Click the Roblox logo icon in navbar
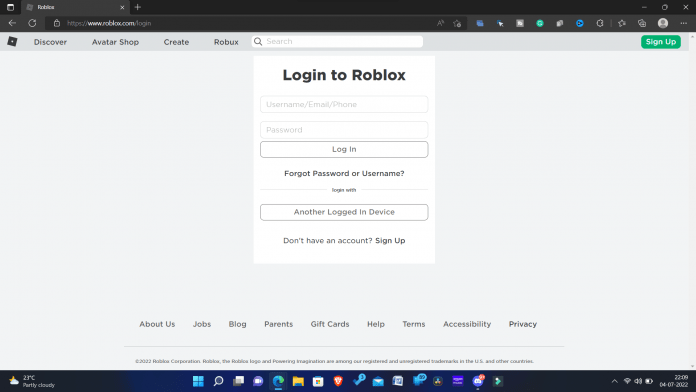This screenshot has height=392, width=696. pos(12,41)
